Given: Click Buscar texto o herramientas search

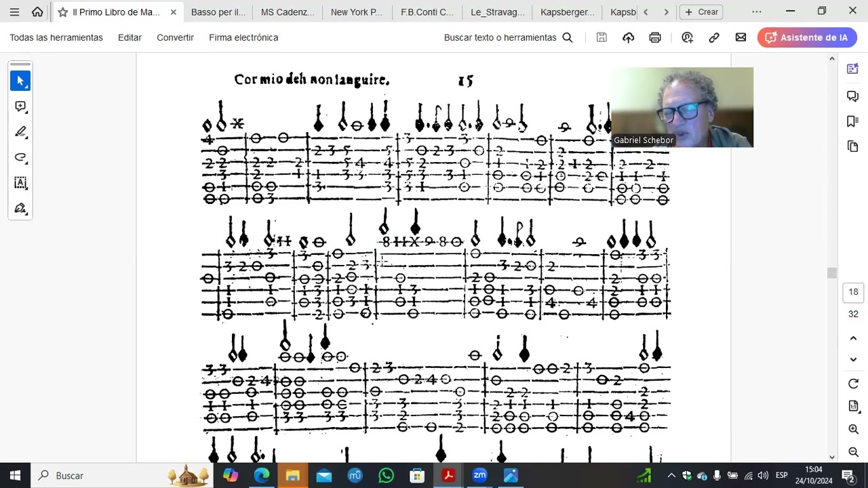Looking at the screenshot, I should click(x=509, y=37).
